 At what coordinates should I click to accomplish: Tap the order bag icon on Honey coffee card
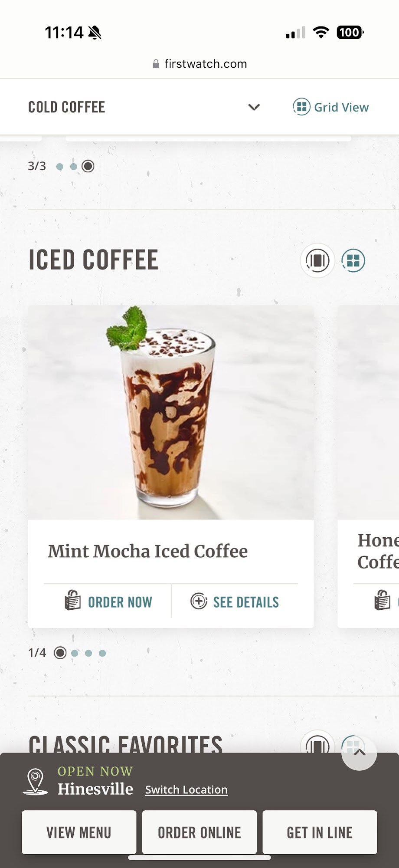point(382,601)
